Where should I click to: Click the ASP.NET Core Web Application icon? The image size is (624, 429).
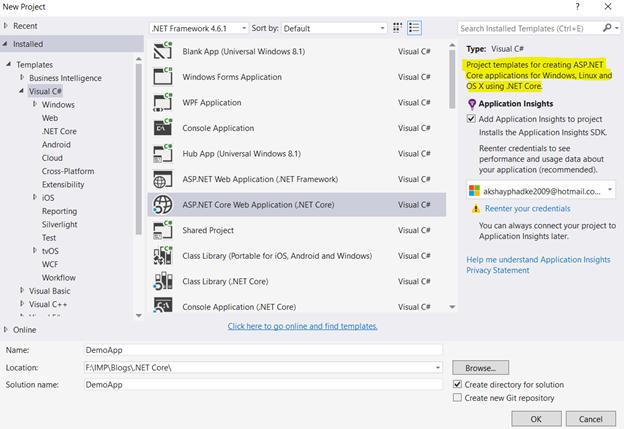[163, 205]
